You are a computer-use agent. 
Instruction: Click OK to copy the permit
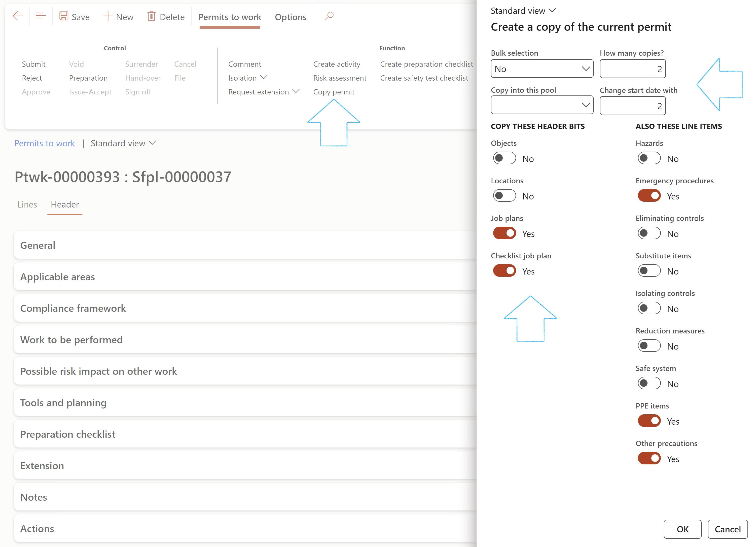(682, 529)
